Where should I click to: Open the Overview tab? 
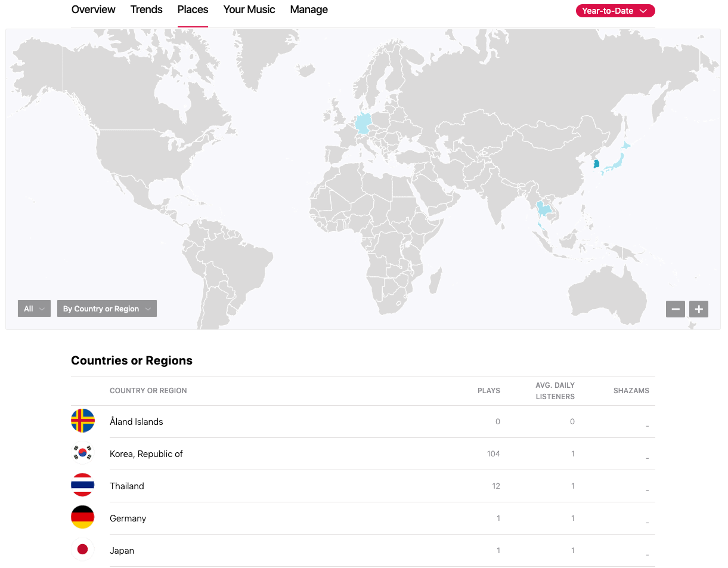(93, 10)
